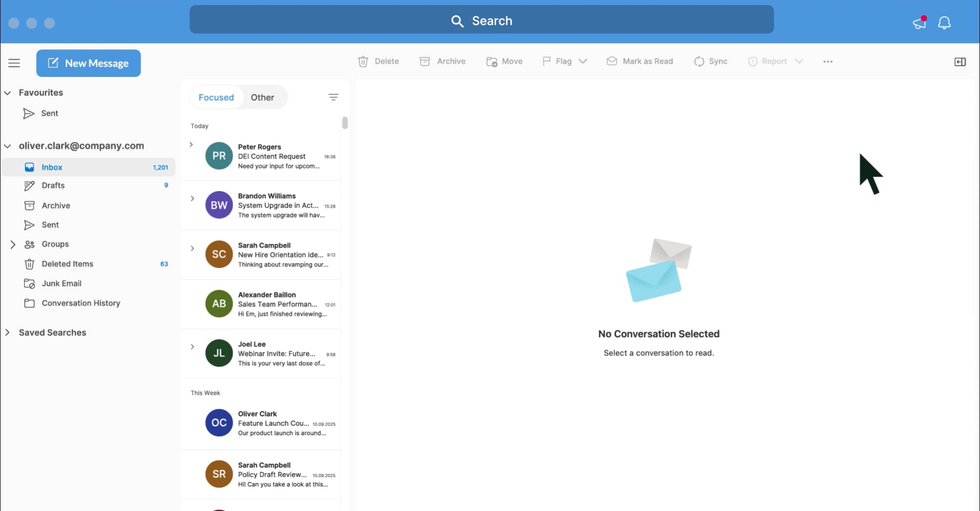The image size is (980, 511).
Task: Open the notification bell icon
Action: tap(944, 23)
